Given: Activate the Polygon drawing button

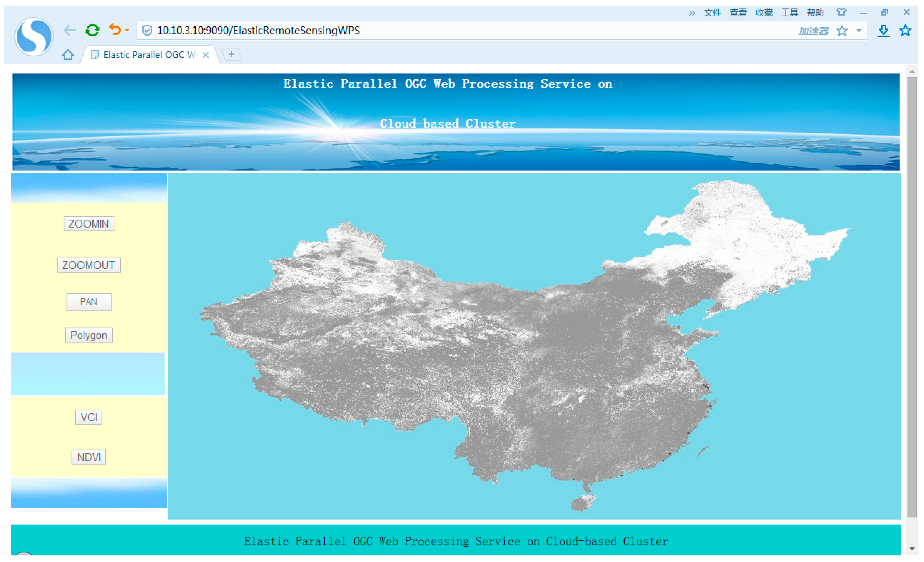Looking at the screenshot, I should [x=89, y=335].
